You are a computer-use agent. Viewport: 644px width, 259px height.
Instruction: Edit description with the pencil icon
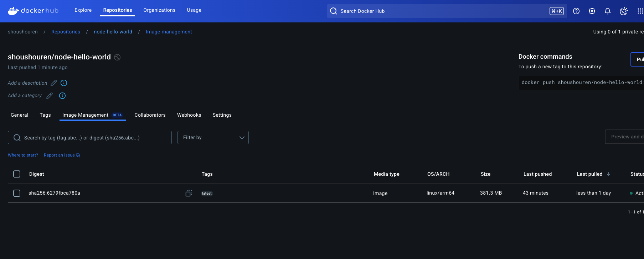pyautogui.click(x=54, y=83)
